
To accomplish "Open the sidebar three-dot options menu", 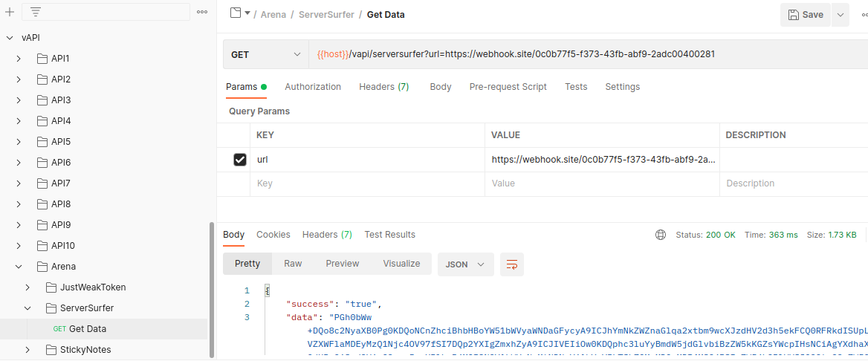I will pos(202,12).
